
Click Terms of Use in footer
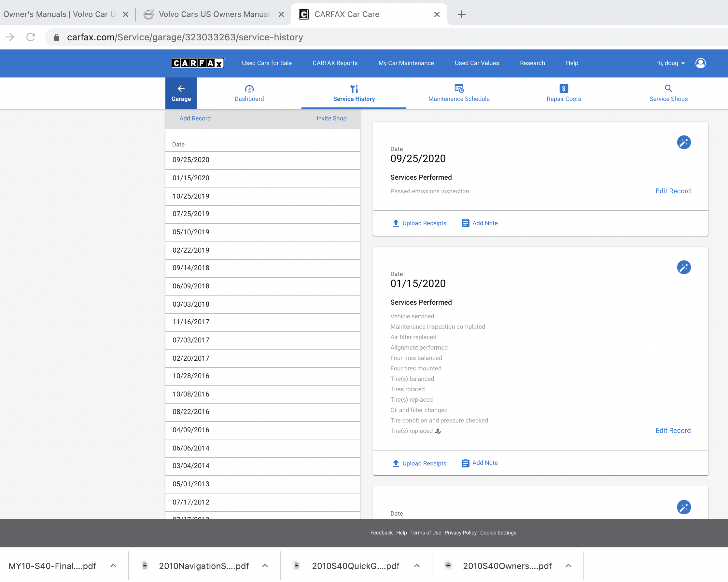click(426, 533)
